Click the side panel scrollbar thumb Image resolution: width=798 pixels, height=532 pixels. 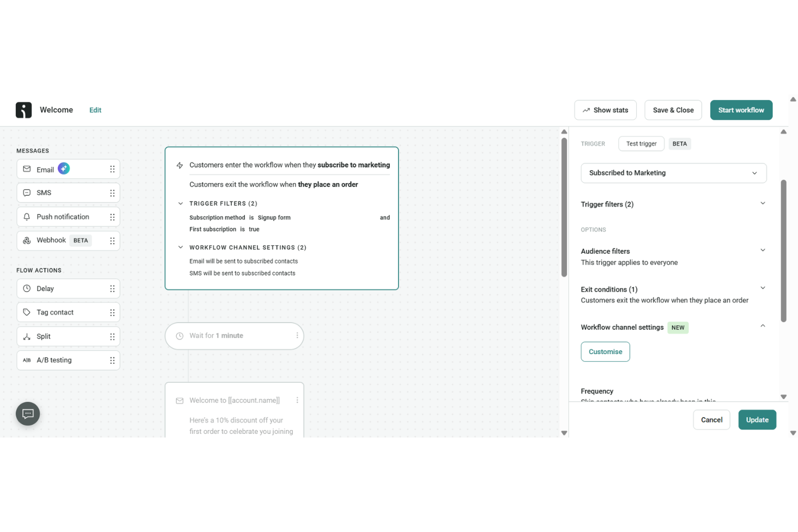pos(783,251)
